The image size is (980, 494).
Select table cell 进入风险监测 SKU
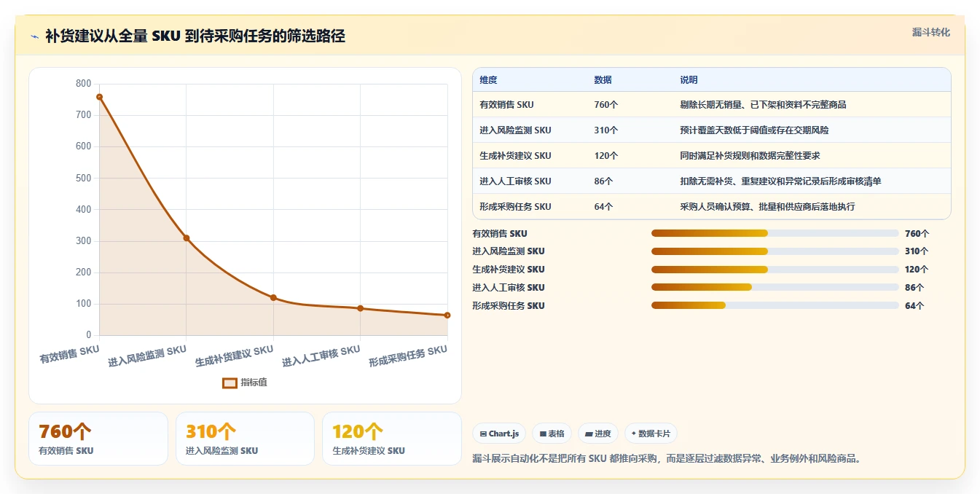[x=515, y=130]
